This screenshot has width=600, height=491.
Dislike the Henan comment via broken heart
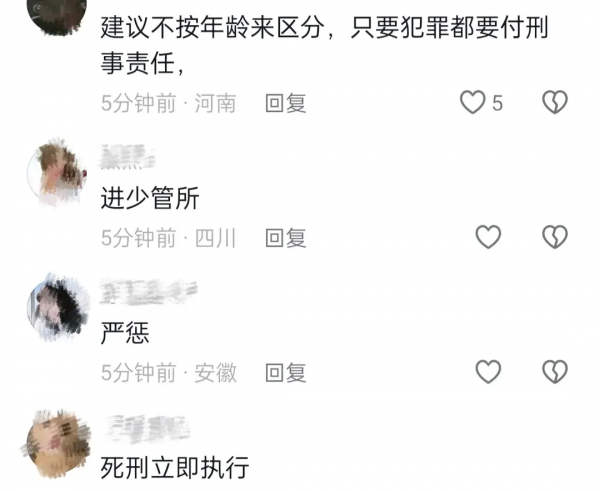[555, 102]
